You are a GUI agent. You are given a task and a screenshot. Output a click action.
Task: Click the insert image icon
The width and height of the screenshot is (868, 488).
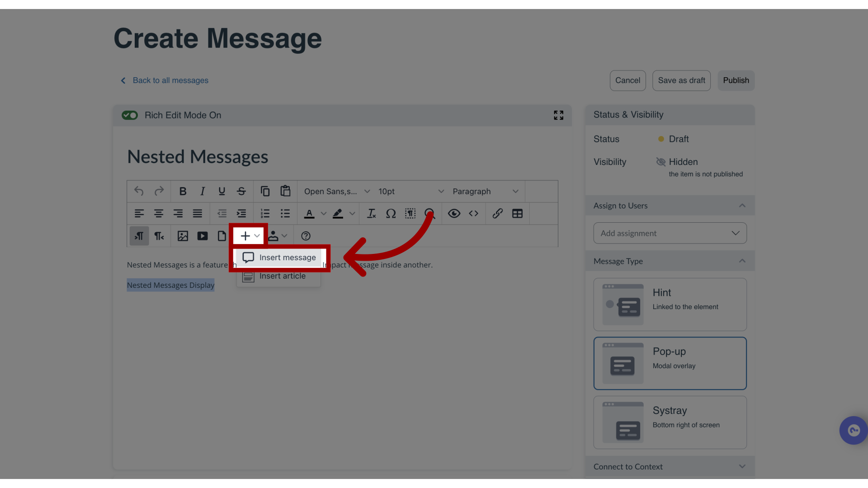pos(183,236)
